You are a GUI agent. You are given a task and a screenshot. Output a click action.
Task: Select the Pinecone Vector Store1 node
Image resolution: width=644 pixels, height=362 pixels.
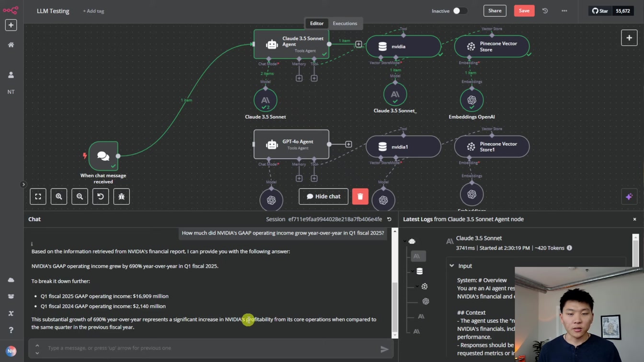492,147
